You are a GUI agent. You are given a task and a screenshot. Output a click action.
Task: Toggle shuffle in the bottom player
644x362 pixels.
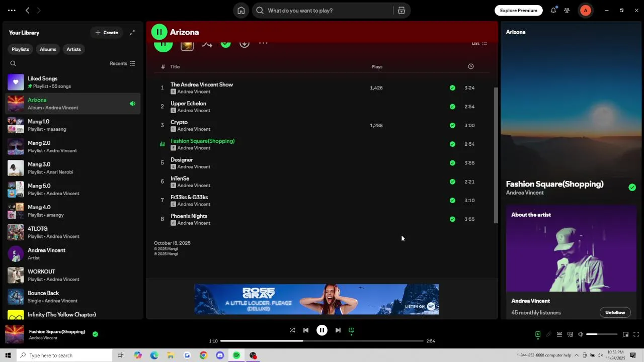292,330
